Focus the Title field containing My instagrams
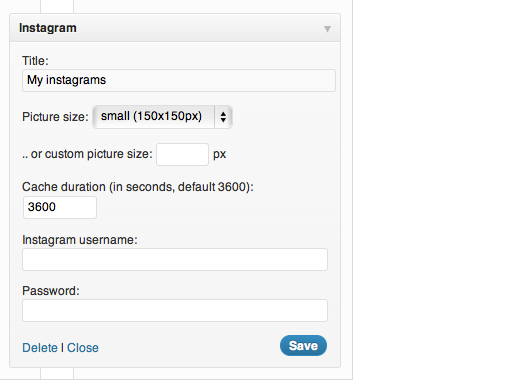This screenshot has width=517, height=382. click(179, 80)
